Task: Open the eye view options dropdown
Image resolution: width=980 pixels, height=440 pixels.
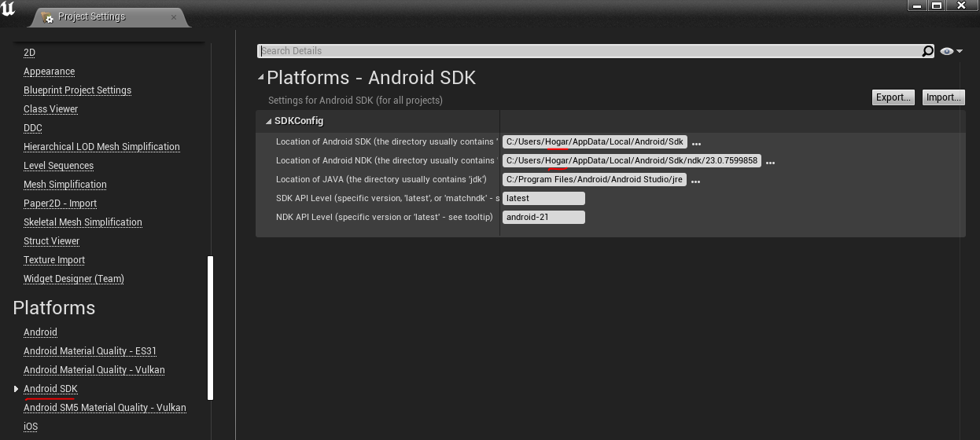Action: point(950,51)
